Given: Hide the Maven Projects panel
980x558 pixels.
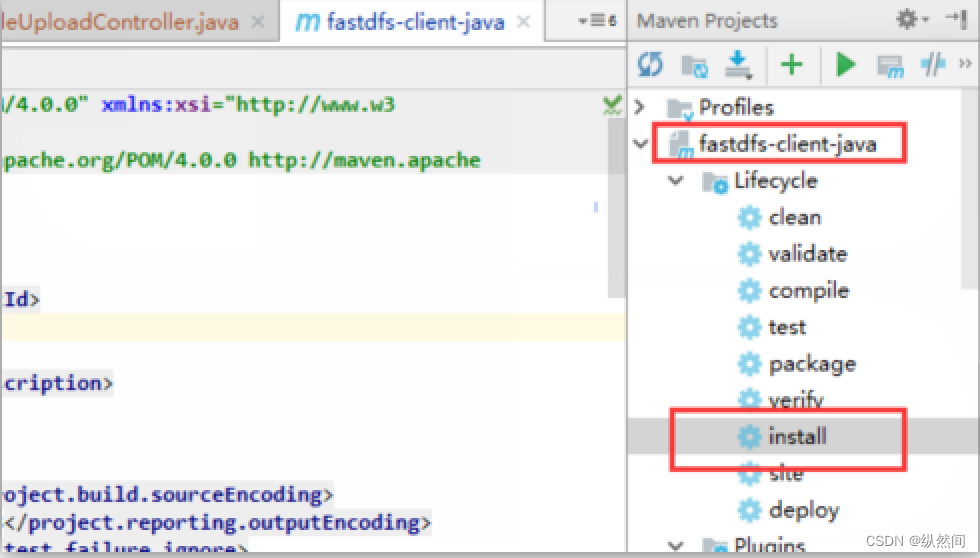Looking at the screenshot, I should click(x=957, y=19).
